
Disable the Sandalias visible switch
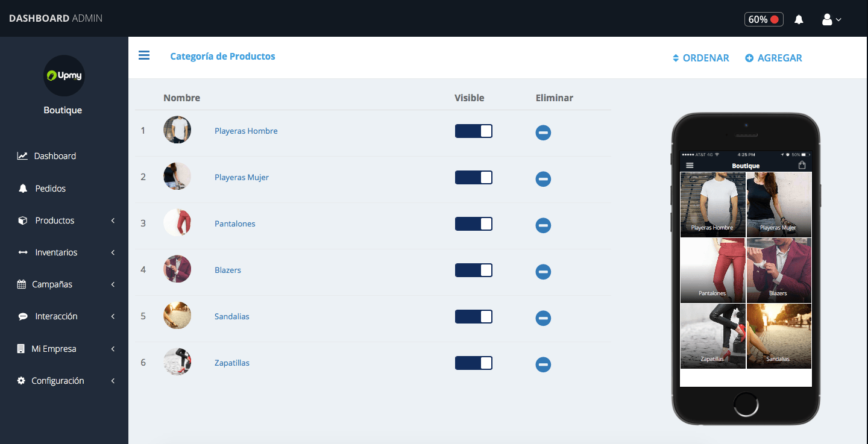coord(473,316)
